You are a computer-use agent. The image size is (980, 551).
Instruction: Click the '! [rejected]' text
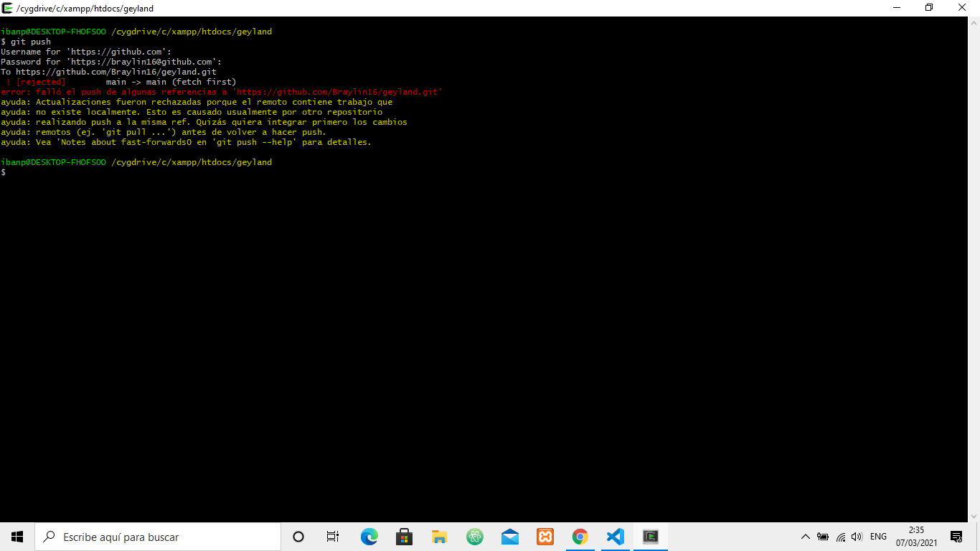coord(36,82)
